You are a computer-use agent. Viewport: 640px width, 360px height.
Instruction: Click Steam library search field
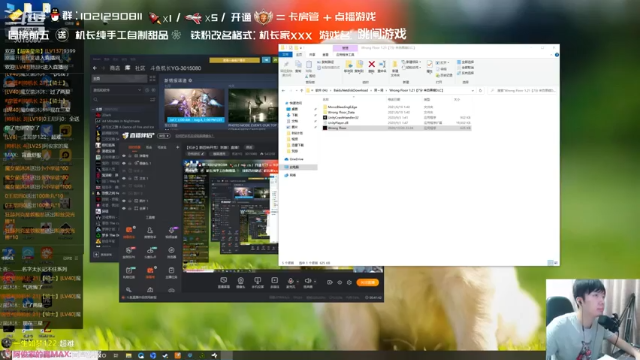[121, 100]
